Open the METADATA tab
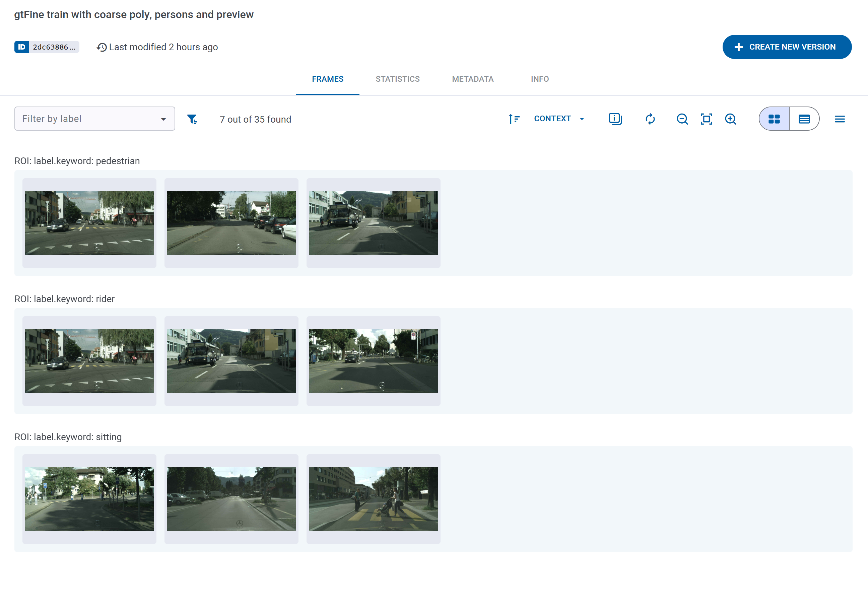Screen dimensions: 868x611 click(x=473, y=79)
